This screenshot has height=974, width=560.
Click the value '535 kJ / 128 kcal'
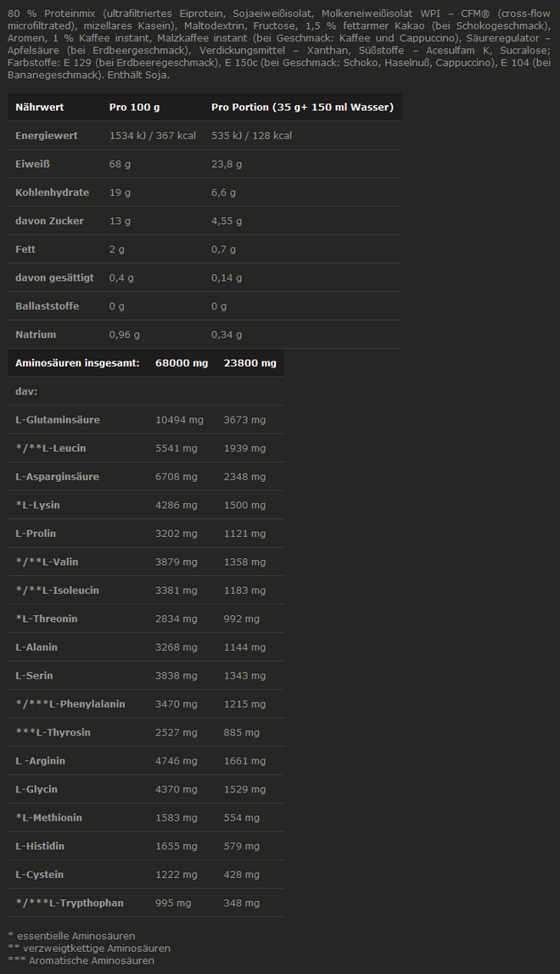click(252, 136)
